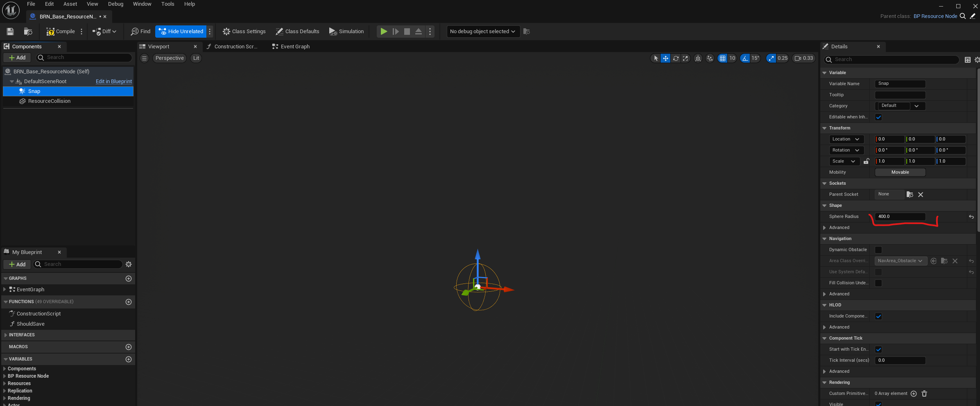Toggle Editable when Inherited checkbox
980x406 pixels.
(878, 117)
